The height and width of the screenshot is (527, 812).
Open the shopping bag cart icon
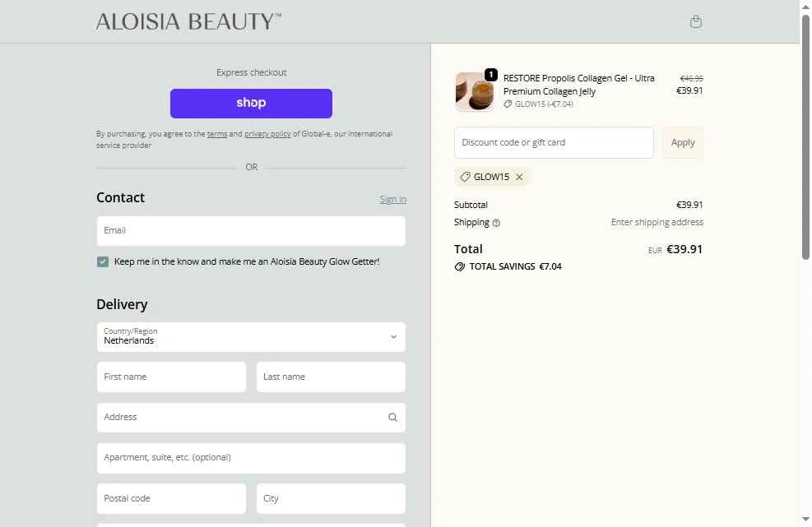point(695,21)
